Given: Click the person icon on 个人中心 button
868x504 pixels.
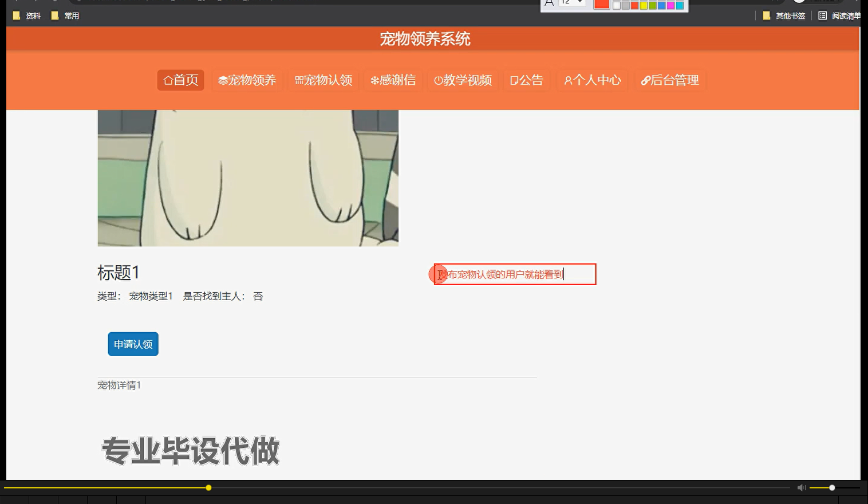Looking at the screenshot, I should click(568, 80).
